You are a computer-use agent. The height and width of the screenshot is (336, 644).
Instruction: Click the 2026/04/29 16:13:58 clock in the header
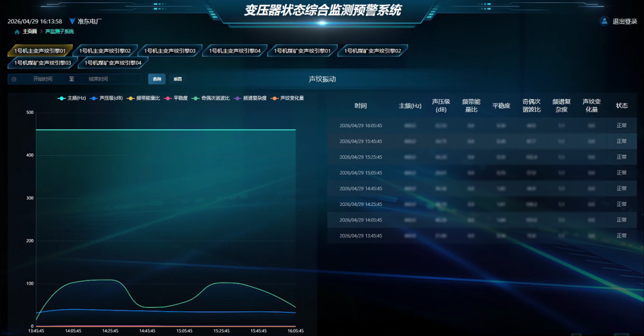coord(35,21)
